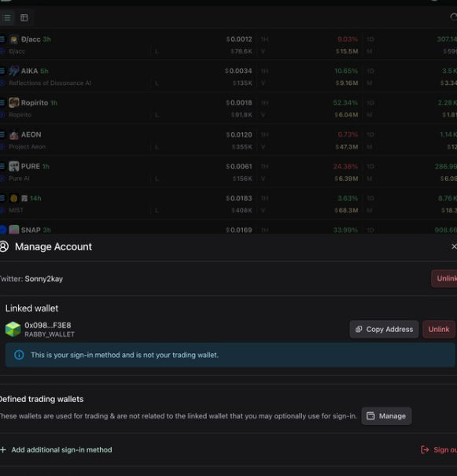Click the plus icon for additional sign-in method
This screenshot has height=476, width=457.
tap(3, 450)
